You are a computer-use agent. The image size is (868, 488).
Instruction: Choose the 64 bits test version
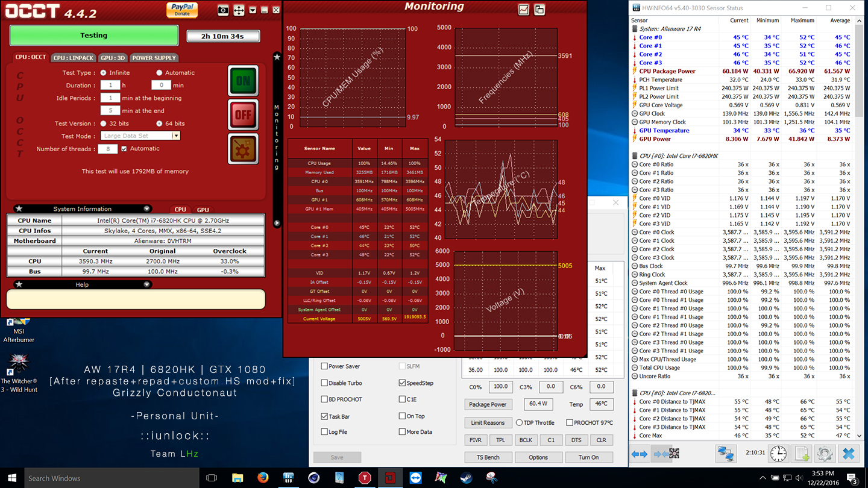coord(159,124)
